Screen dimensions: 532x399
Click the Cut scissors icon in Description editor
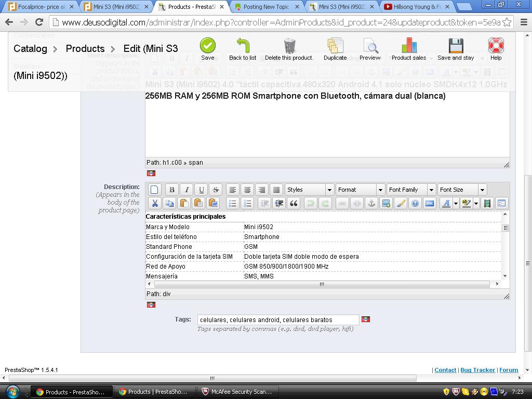click(x=155, y=204)
